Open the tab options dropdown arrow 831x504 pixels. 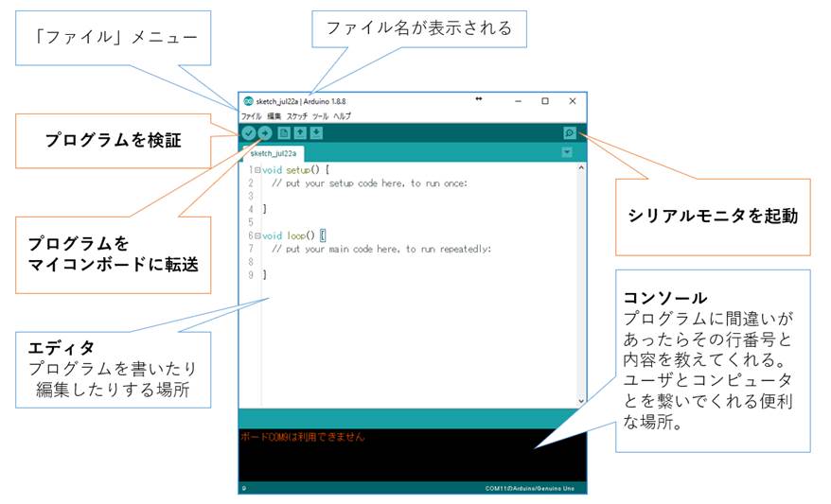coord(567,152)
